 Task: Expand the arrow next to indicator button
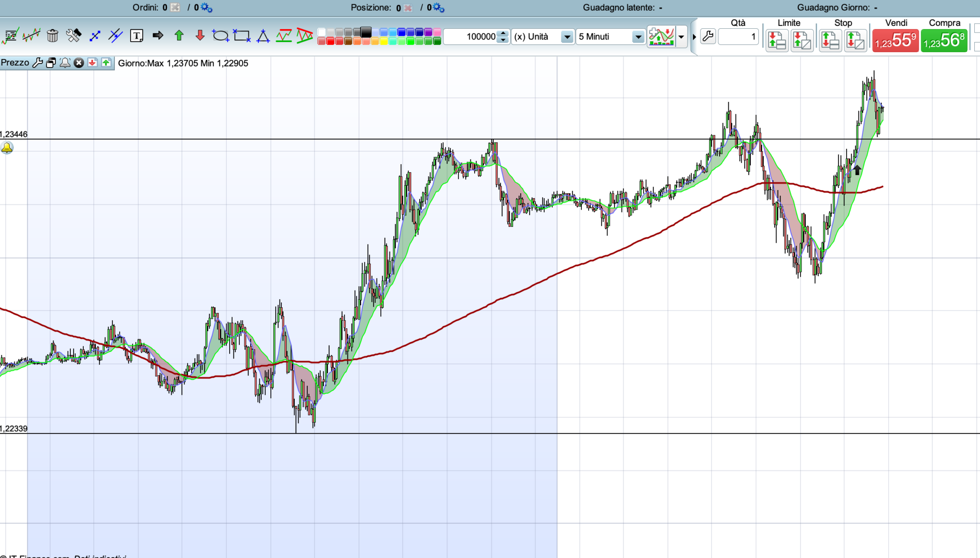tap(681, 37)
